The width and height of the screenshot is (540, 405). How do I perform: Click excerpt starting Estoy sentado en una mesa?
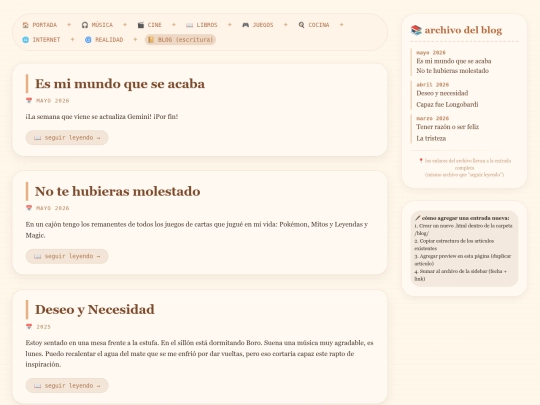pos(199,354)
